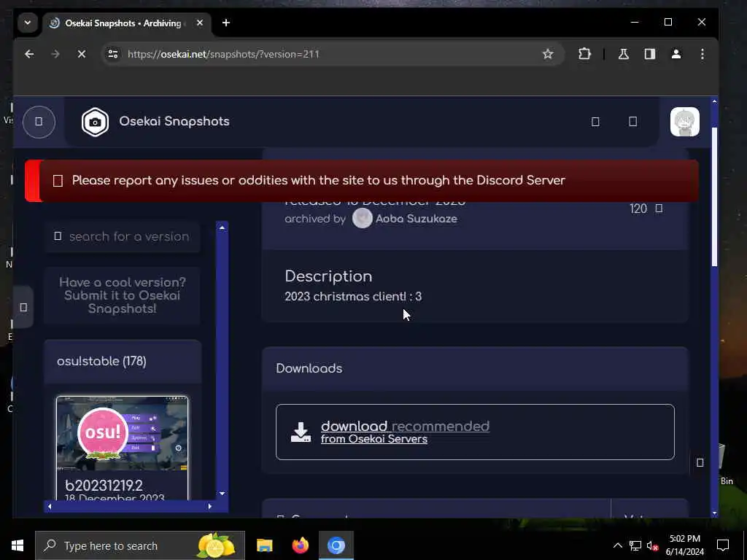Go back to the previous page
Screen dimensions: 747x560
tap(29, 54)
